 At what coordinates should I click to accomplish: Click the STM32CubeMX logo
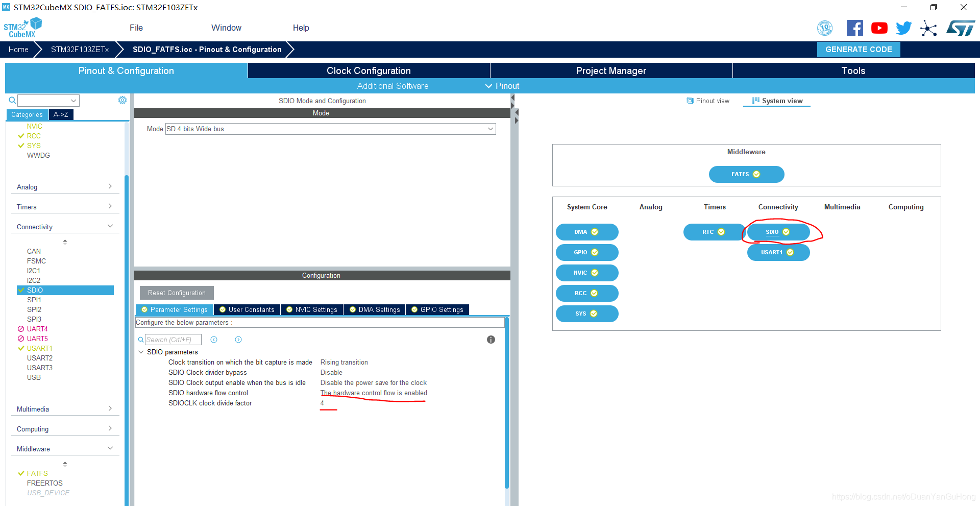point(22,28)
